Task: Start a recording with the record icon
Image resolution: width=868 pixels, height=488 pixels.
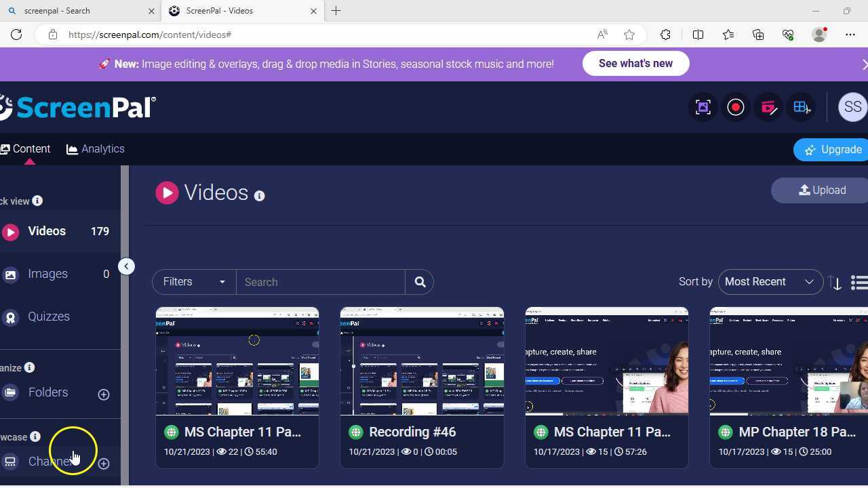Action: pos(736,107)
